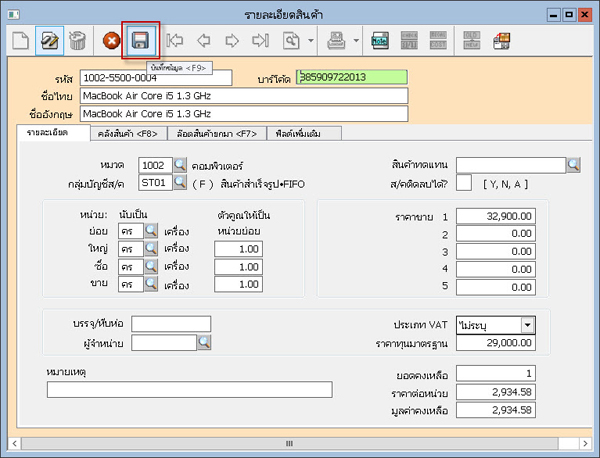The height and width of the screenshot is (458, 600).
Task: Open lookup magnifier next to หมวด 1002
Action: [x=180, y=165]
